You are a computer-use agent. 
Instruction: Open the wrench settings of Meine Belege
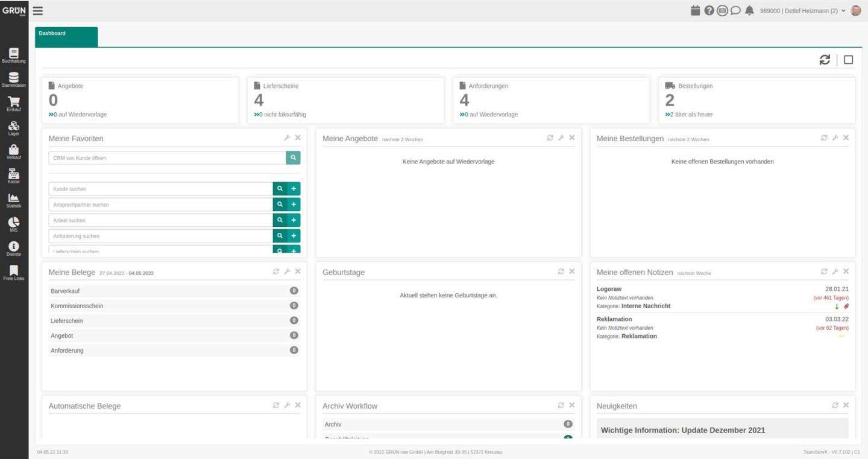coord(287,272)
